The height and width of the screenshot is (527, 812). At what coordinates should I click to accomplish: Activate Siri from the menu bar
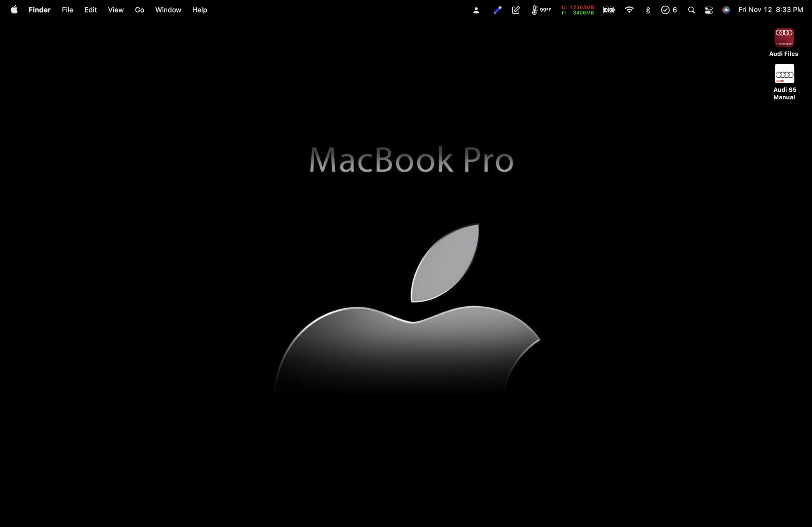[726, 10]
